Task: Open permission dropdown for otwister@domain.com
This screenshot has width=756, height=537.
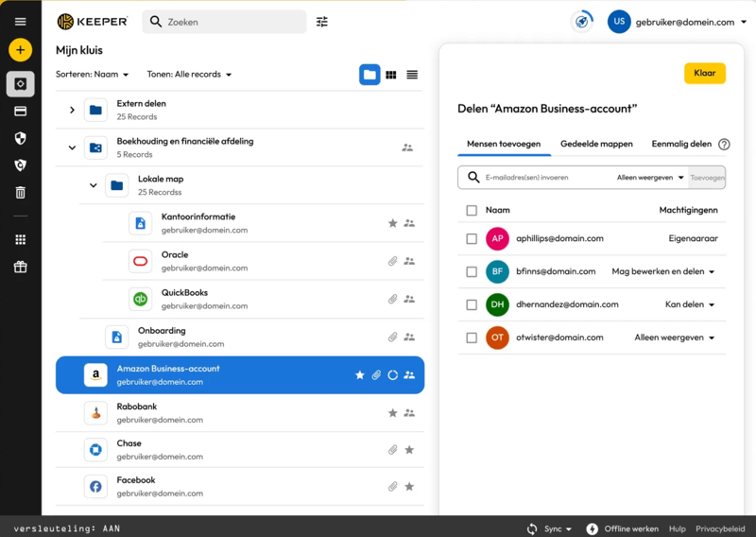Action: coord(675,338)
